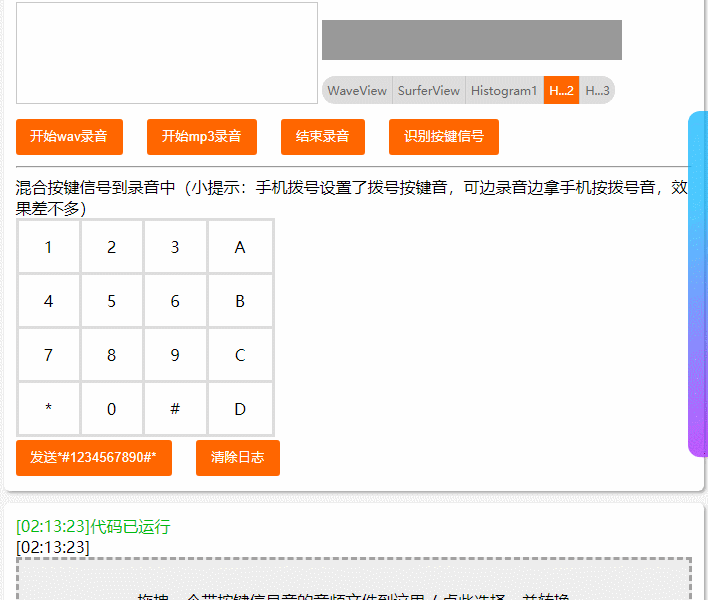The height and width of the screenshot is (600, 708).
Task: Tap keypad key 6
Action: click(175, 301)
